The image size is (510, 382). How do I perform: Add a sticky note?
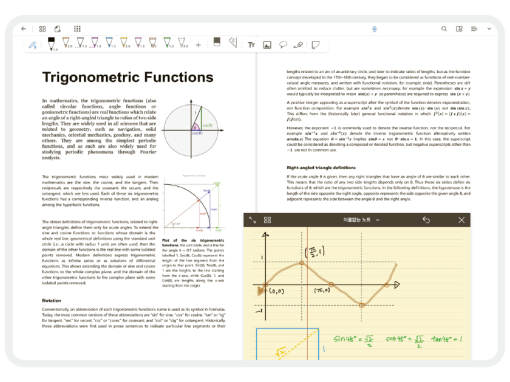pyautogui.click(x=315, y=45)
